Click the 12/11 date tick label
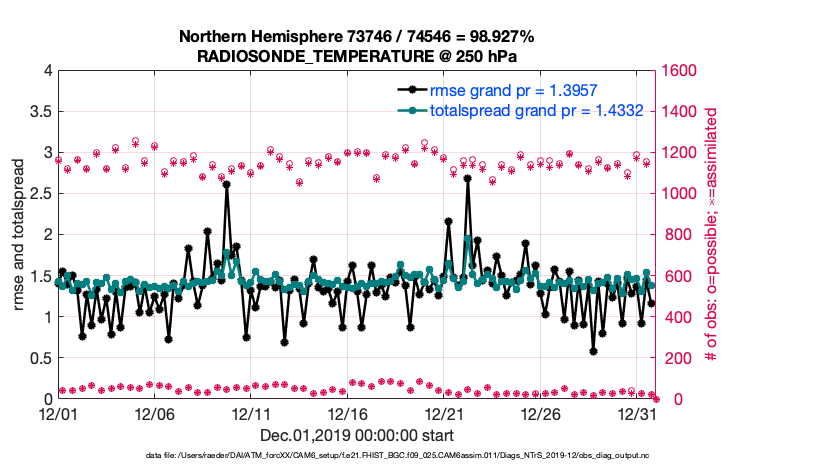This screenshot has width=830, height=470. click(x=252, y=413)
